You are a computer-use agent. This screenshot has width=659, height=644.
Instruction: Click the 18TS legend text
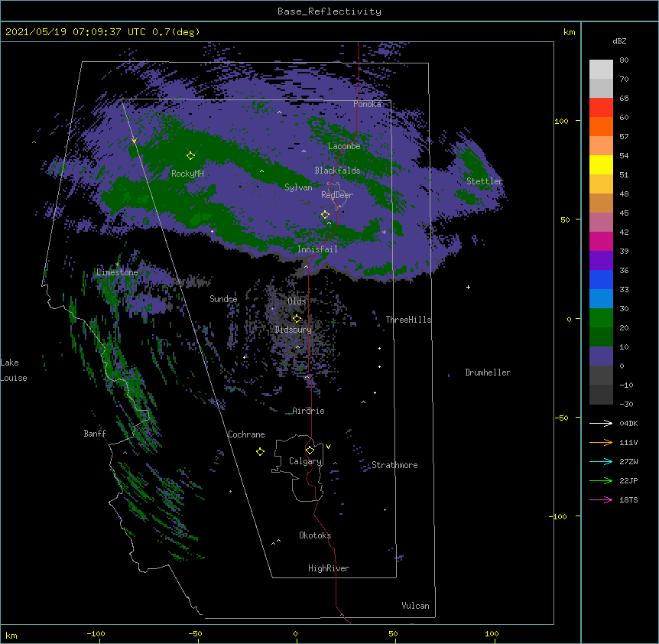pyautogui.click(x=628, y=499)
